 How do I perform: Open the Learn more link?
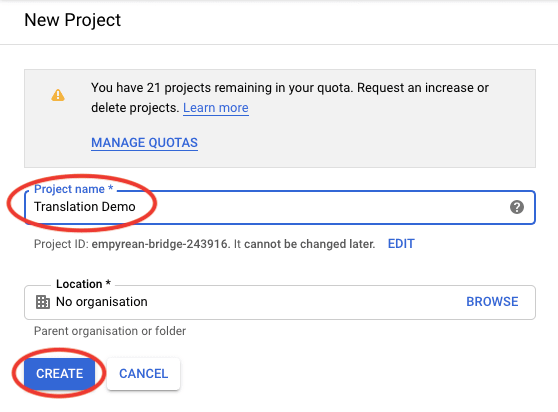[216, 108]
